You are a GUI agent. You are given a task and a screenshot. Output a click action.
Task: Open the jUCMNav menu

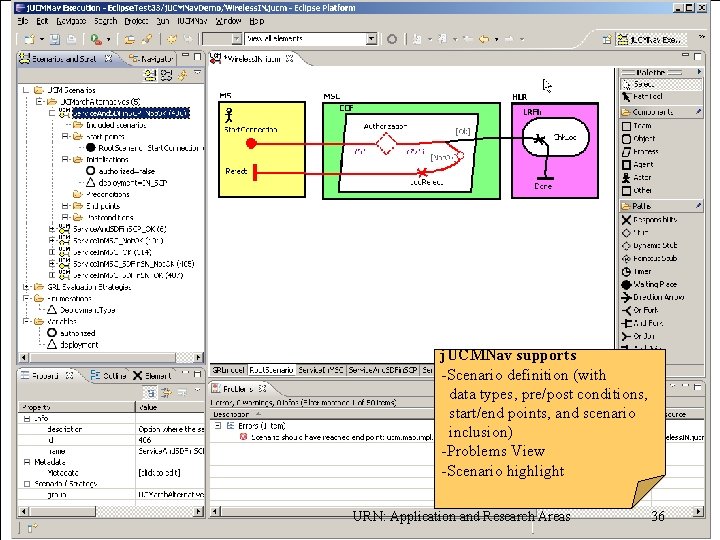click(x=192, y=21)
